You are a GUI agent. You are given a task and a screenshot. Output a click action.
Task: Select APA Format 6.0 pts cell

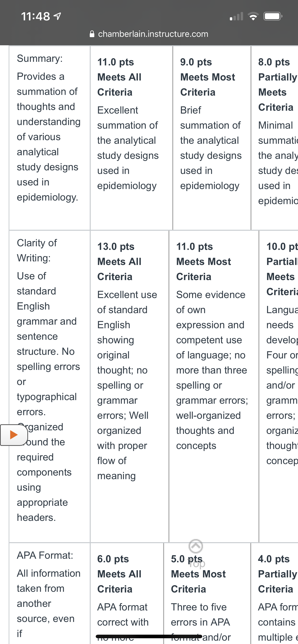point(127,593)
